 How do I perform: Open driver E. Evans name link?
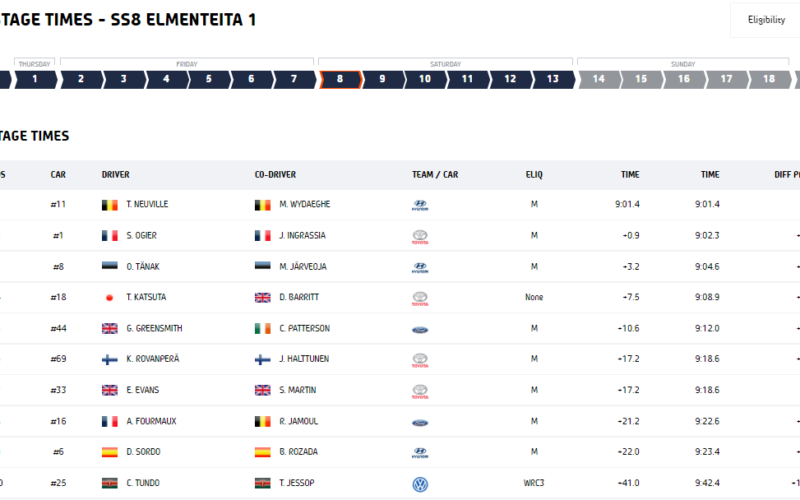(143, 390)
